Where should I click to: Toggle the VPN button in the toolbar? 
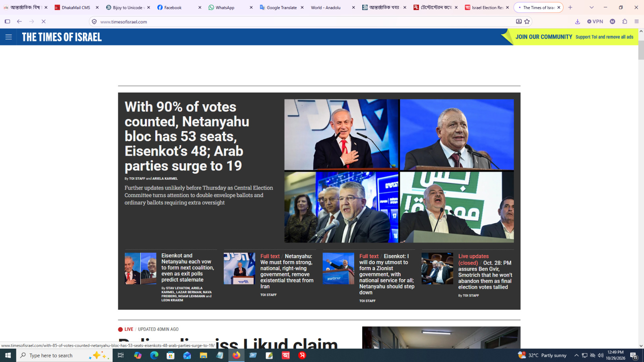click(x=595, y=21)
